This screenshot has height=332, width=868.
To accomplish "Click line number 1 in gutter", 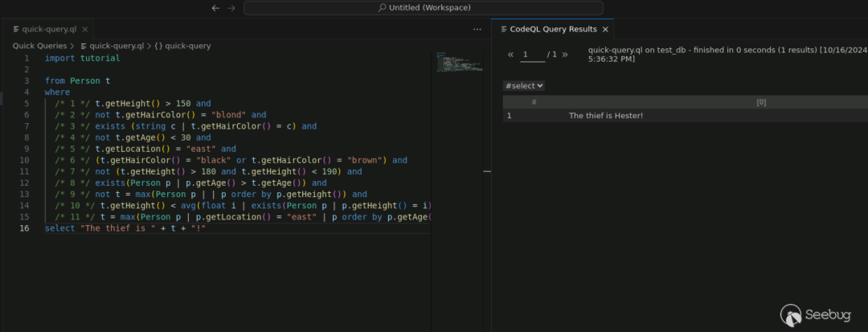I will [x=27, y=58].
